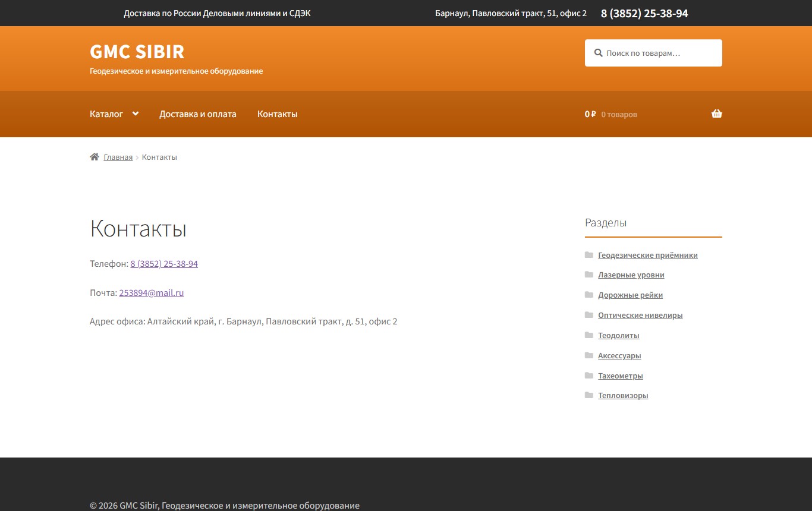Click phone link 8 (3852) 25-38-94 in content
Screen dimensions: 812x511
(x=164, y=264)
